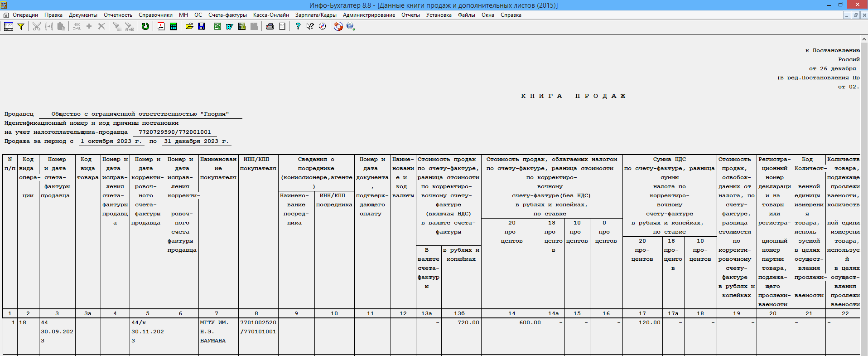Click the flashlight find-and-replace icon
This screenshot has height=356, width=868.
pyautogui.click(x=130, y=26)
